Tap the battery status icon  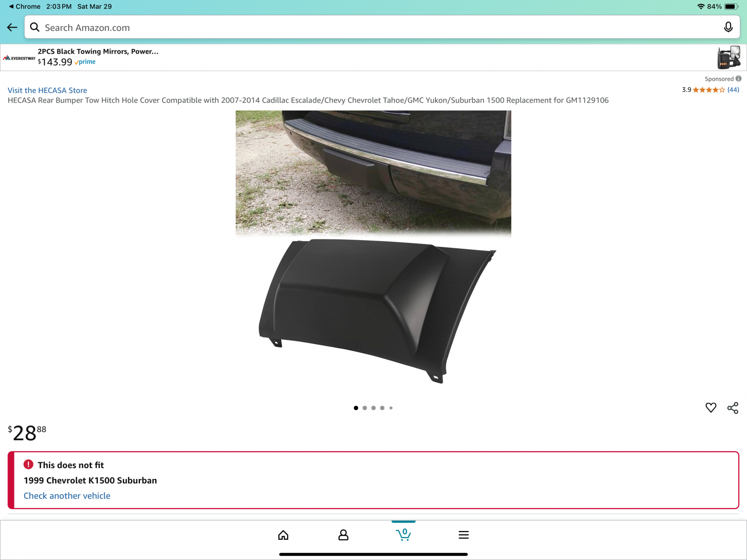[732, 7]
